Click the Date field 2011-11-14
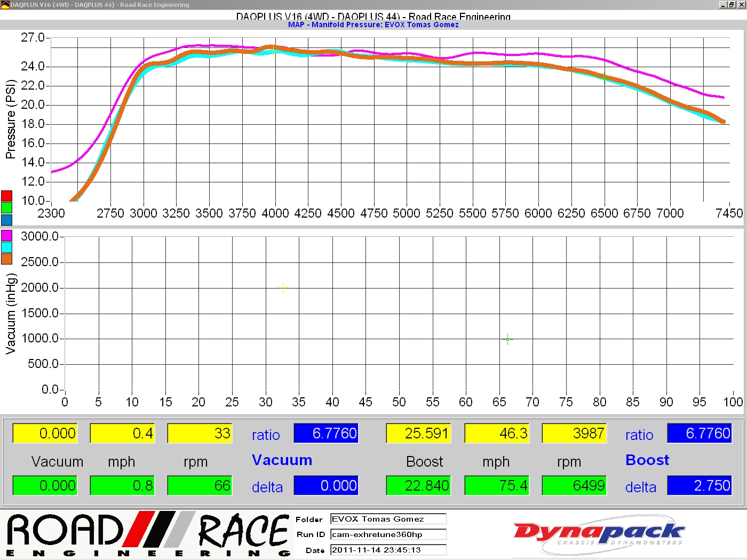This screenshot has width=747, height=560. [388, 550]
